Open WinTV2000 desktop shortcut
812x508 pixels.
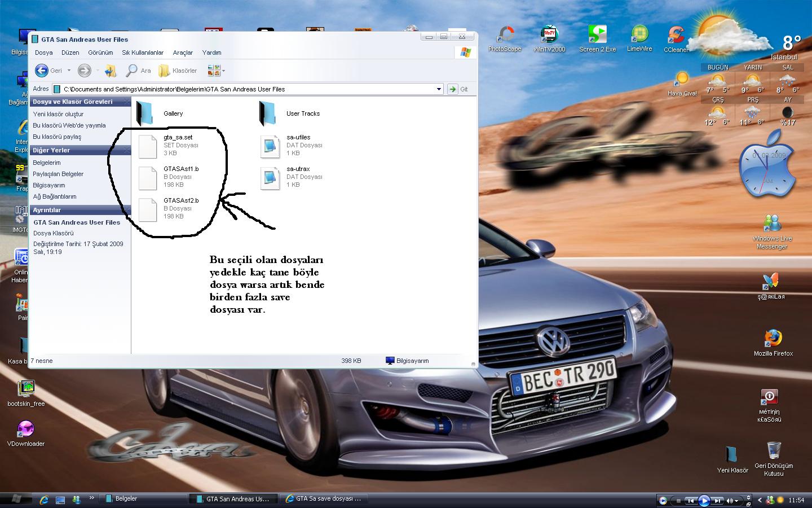click(x=549, y=38)
